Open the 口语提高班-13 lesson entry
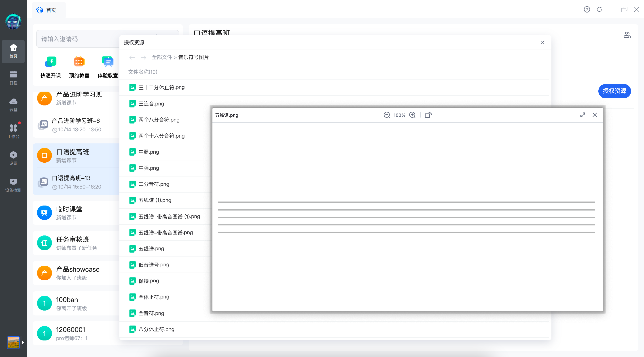The width and height of the screenshot is (644, 357). [x=76, y=182]
